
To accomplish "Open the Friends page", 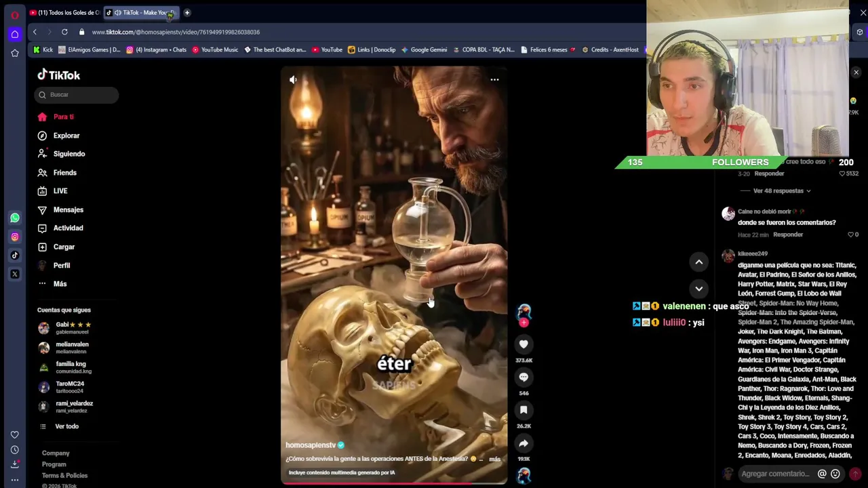I will [x=57, y=173].
